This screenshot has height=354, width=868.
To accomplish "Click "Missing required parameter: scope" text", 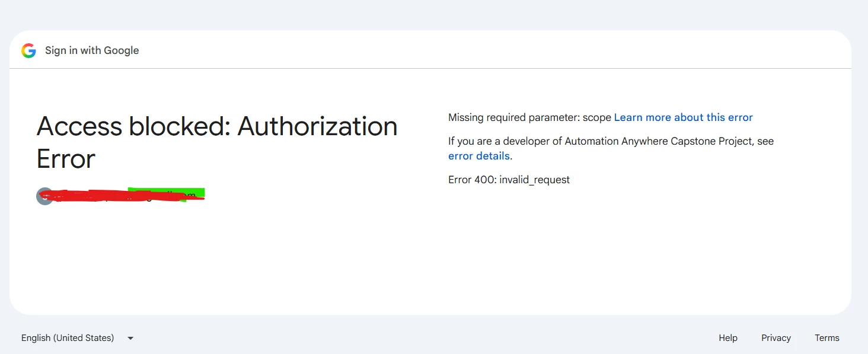I will [x=529, y=117].
